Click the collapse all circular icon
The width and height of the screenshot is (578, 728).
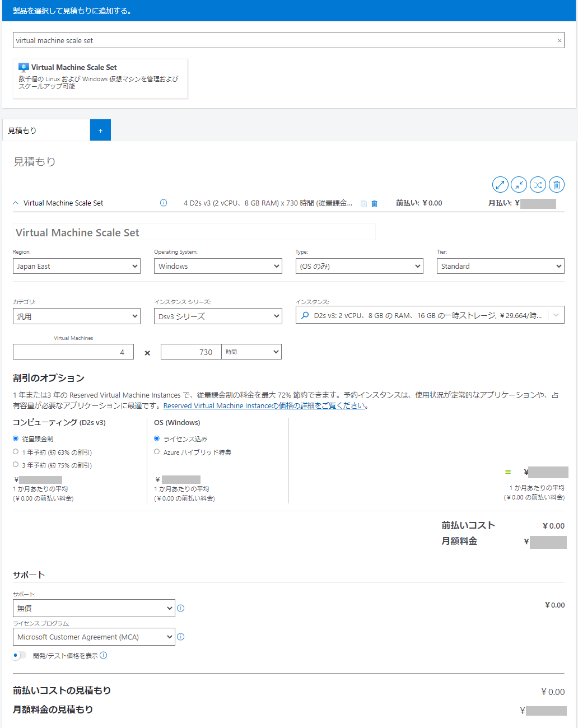point(519,184)
